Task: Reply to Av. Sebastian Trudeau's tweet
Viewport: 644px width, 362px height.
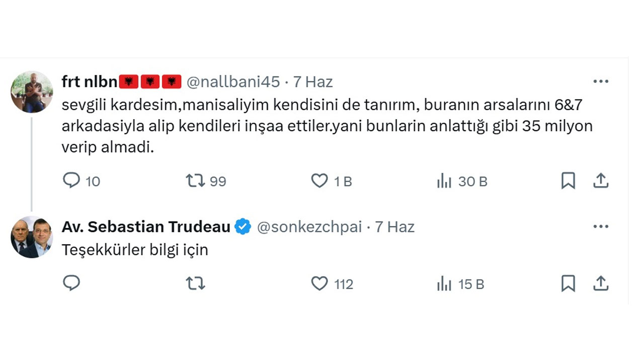Action: tap(72, 283)
